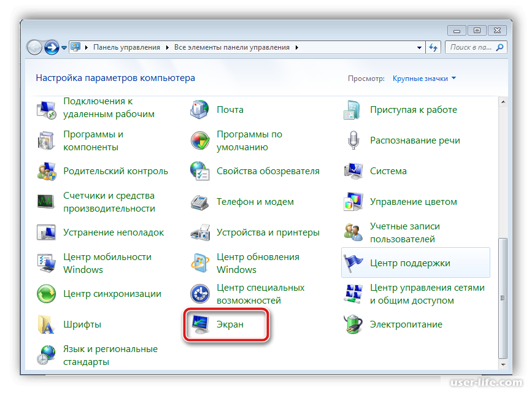This screenshot has height=395, width=532.
Task: Open Центр специальных возможностей icon
Action: [200, 294]
